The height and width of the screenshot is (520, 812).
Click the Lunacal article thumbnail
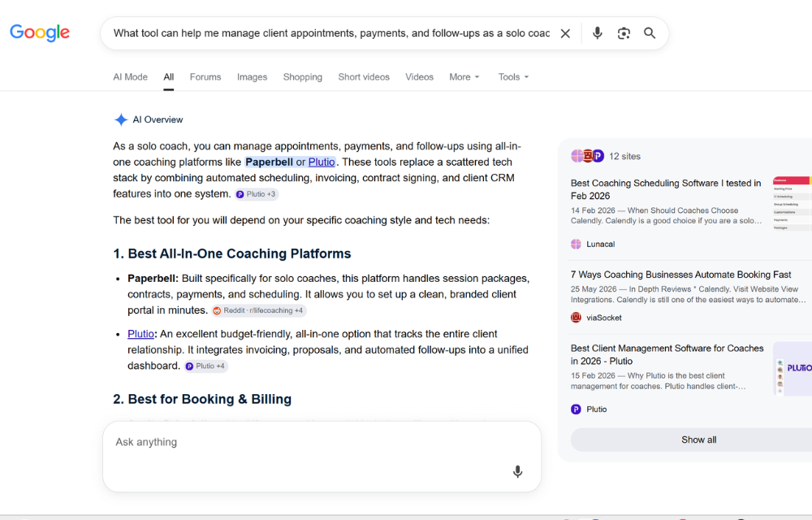[x=792, y=204]
